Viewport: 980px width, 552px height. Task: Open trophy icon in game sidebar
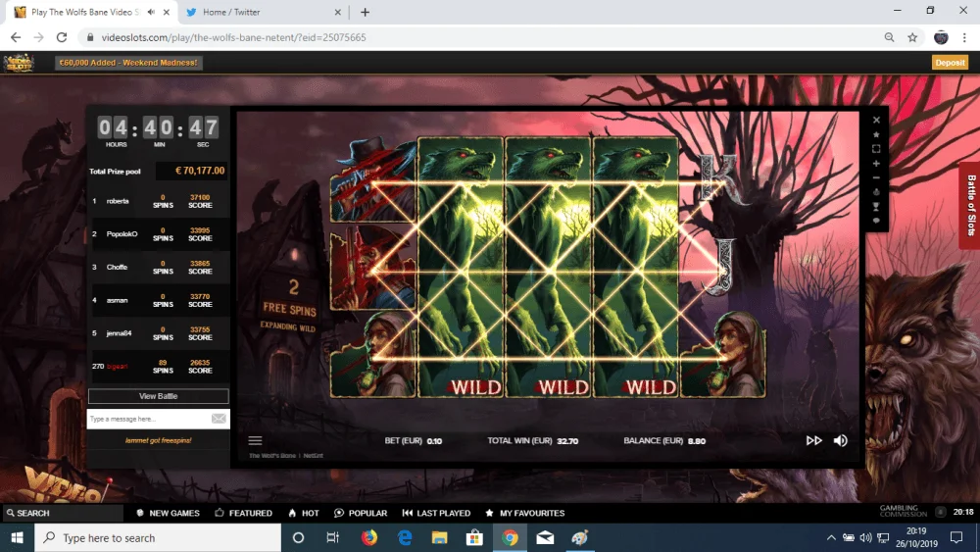(876, 206)
